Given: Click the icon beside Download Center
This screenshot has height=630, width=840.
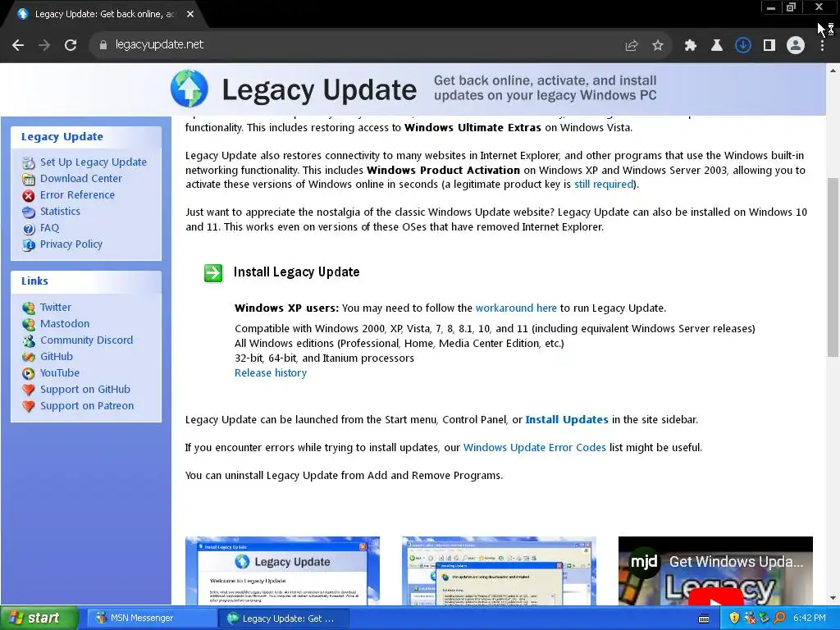Looking at the screenshot, I should pos(29,180).
